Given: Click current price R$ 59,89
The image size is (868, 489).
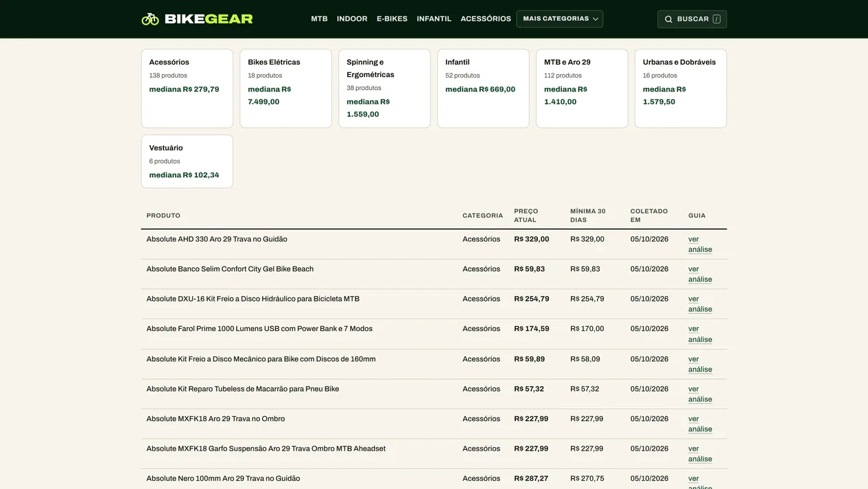Looking at the screenshot, I should [x=530, y=359].
